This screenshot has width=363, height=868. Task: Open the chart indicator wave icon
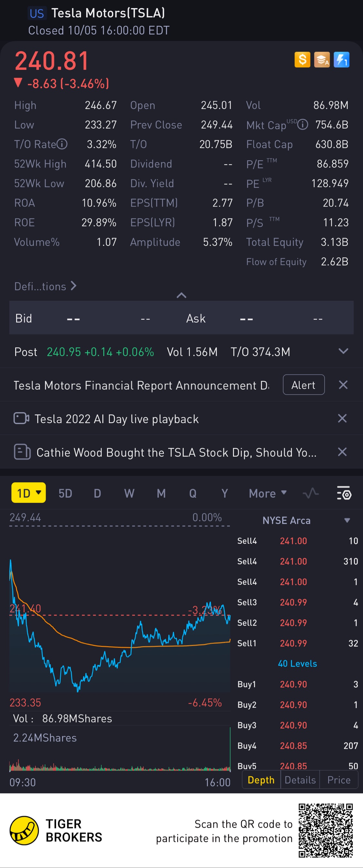point(310,493)
